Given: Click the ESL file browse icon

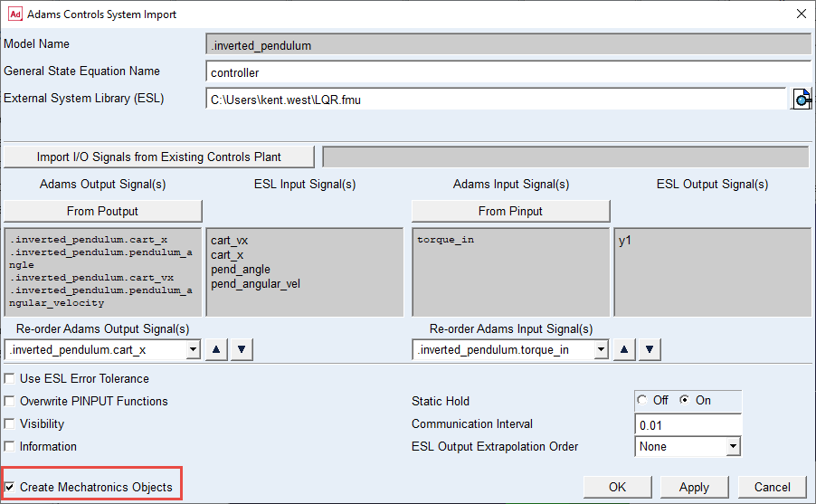Looking at the screenshot, I should [802, 99].
